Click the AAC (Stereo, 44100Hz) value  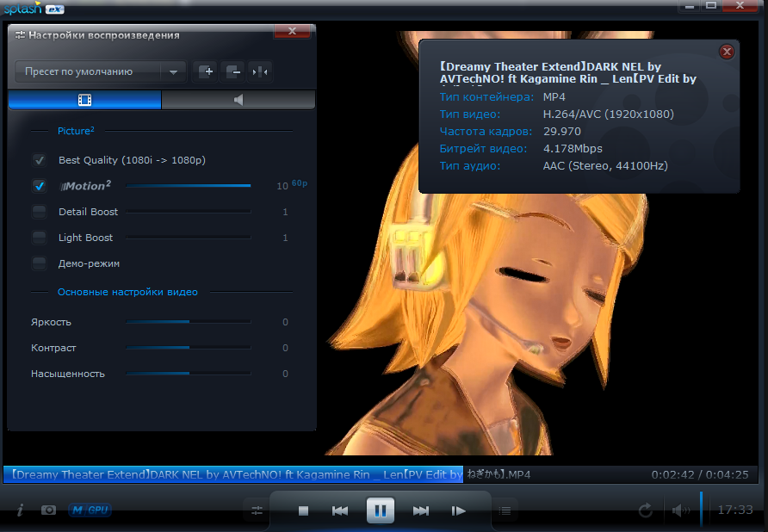click(x=605, y=165)
